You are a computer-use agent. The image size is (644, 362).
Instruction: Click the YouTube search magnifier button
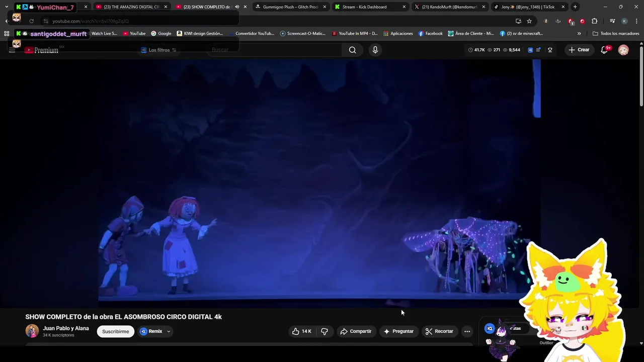coord(352,50)
